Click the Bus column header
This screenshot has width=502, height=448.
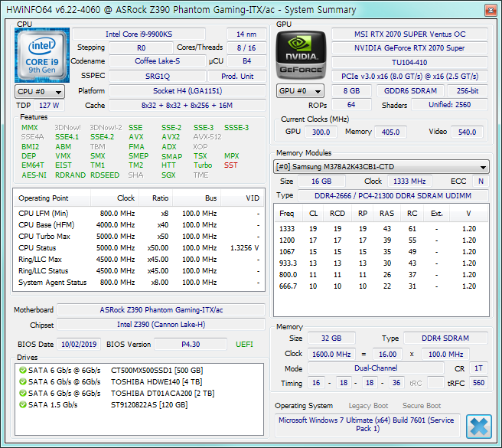point(197,198)
